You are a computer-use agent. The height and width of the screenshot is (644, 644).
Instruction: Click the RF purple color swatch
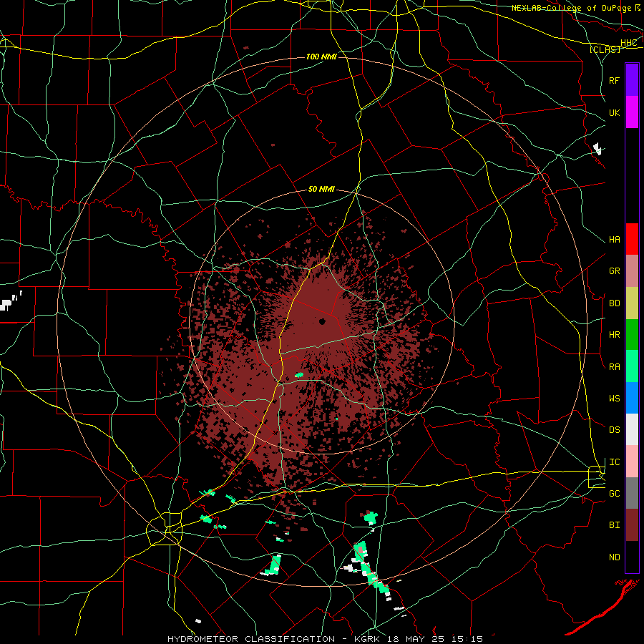[632, 80]
